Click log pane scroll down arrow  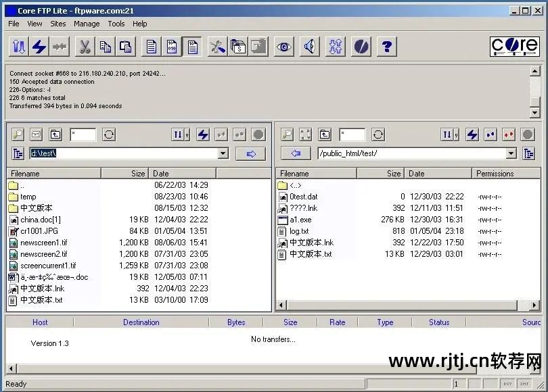point(535,112)
